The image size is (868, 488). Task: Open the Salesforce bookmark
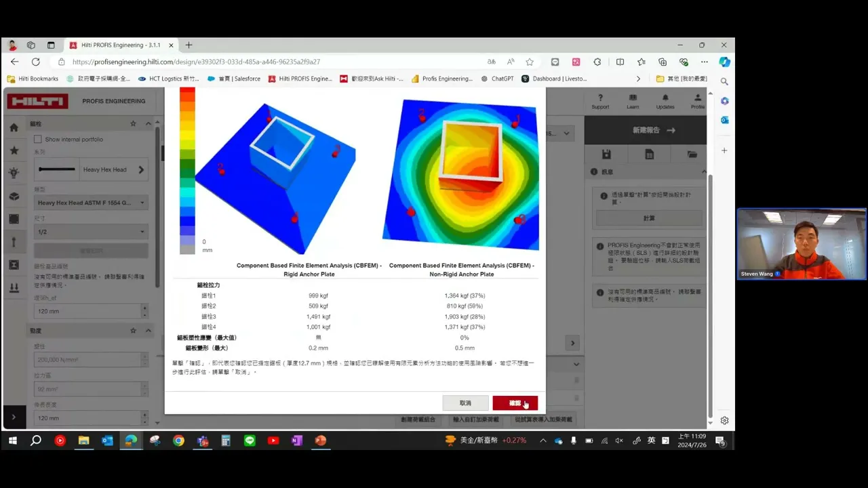click(235, 79)
